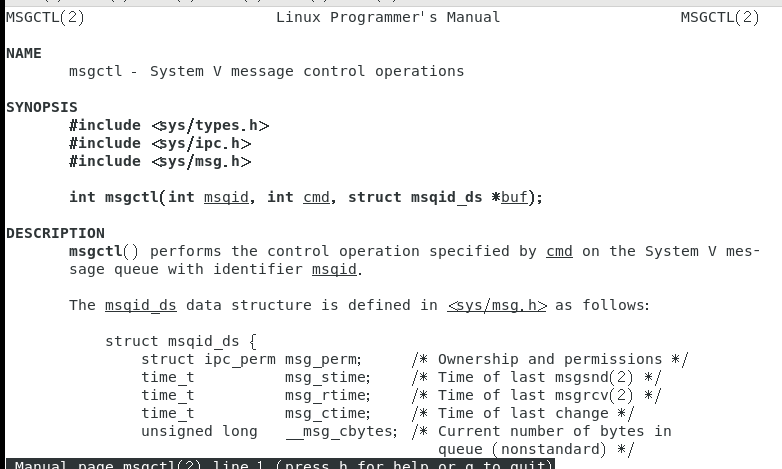Click the NAME section heading
782x469 pixels.
click(24, 53)
